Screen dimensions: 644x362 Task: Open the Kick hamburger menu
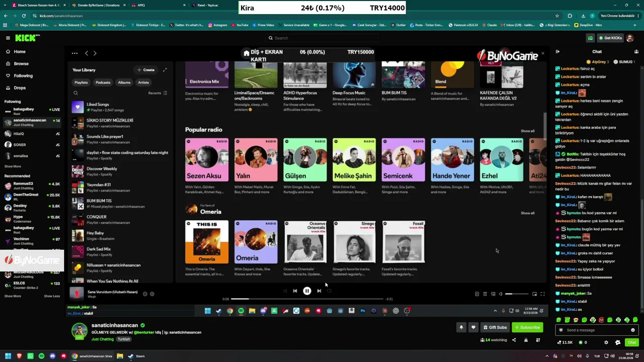(x=8, y=38)
